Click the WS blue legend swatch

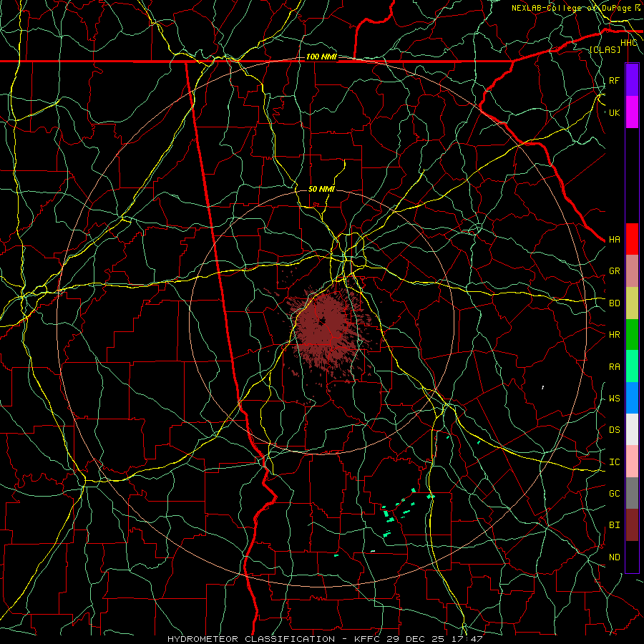[632, 398]
